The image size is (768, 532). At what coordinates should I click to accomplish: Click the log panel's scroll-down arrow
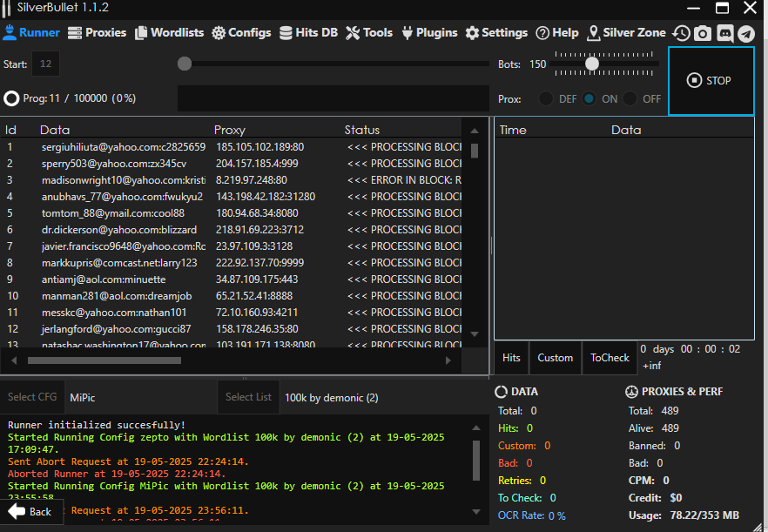[x=475, y=510]
